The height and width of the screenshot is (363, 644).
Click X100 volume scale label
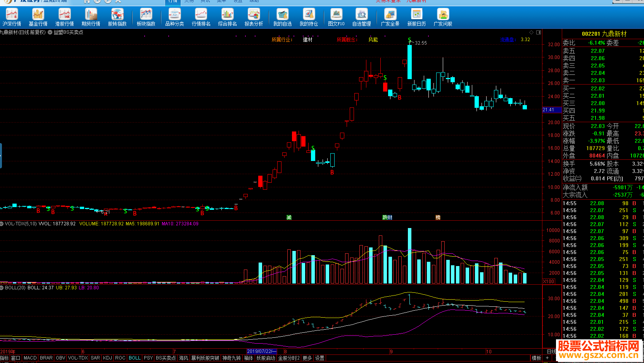[549, 281]
